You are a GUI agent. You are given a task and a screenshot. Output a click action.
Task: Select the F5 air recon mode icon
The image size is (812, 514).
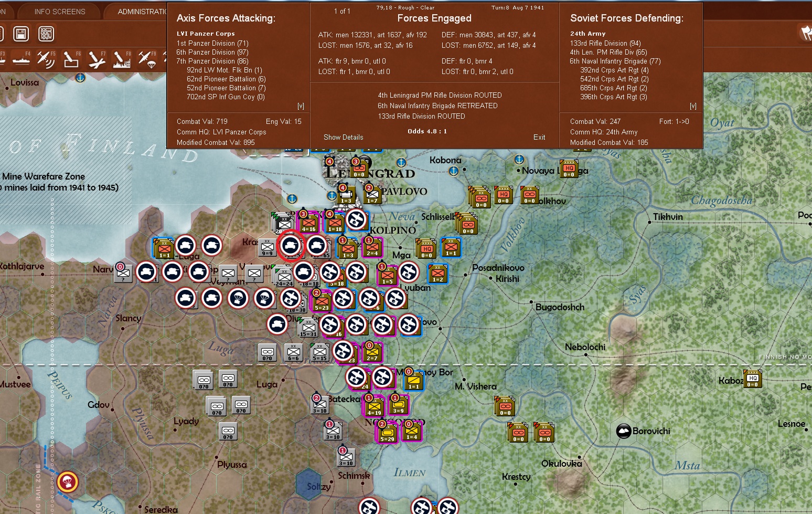(x=46, y=59)
